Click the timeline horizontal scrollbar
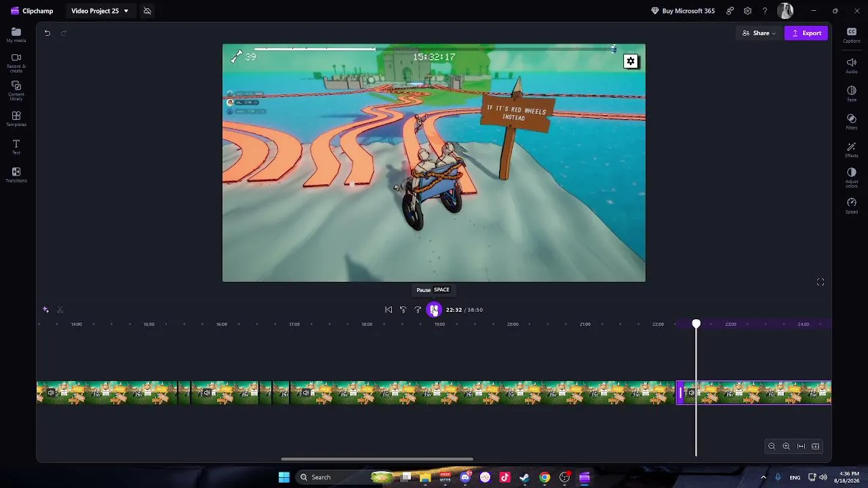 pos(377,459)
